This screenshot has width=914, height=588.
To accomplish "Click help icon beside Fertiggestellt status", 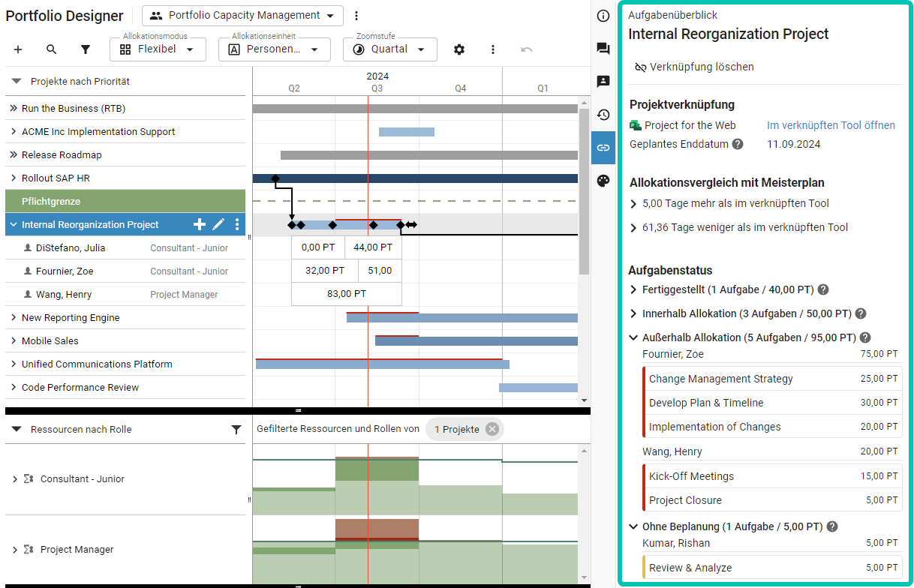I will 823,289.
